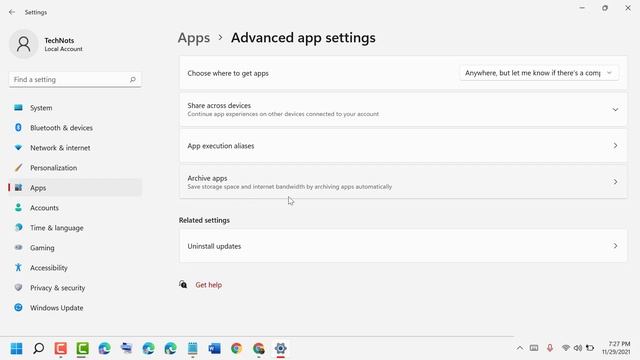
Task: Show hidden icons in the system tray
Action: (520, 348)
